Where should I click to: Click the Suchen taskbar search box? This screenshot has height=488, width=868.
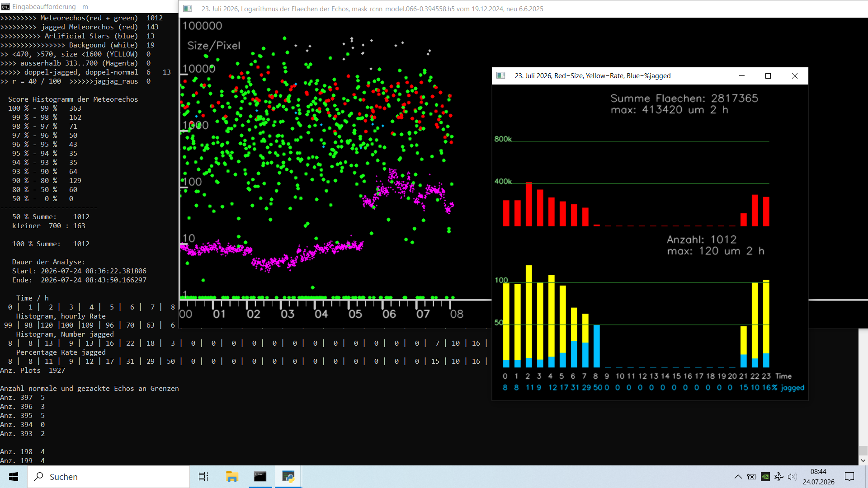[x=108, y=477]
